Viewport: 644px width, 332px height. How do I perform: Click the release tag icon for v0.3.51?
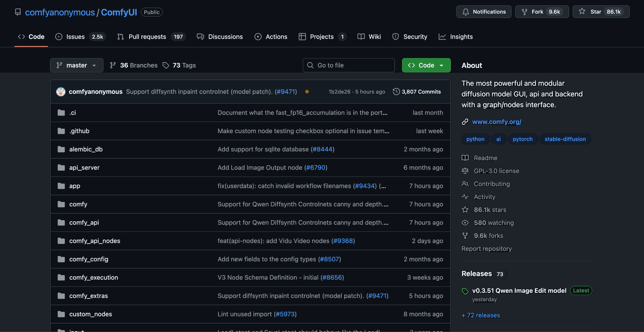(465, 291)
